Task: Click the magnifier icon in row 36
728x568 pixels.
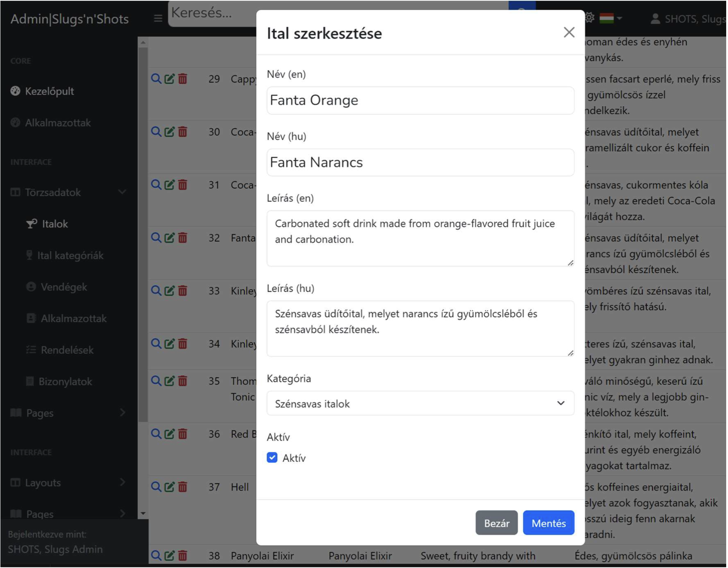Action: coord(156,434)
